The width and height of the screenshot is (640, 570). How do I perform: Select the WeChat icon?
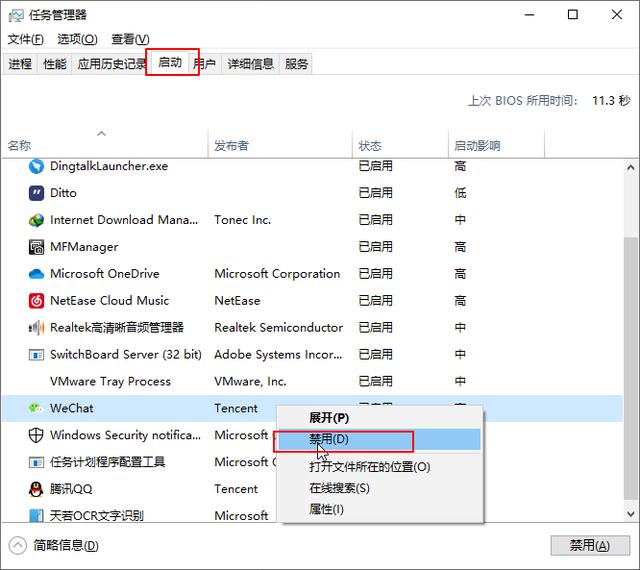36,408
